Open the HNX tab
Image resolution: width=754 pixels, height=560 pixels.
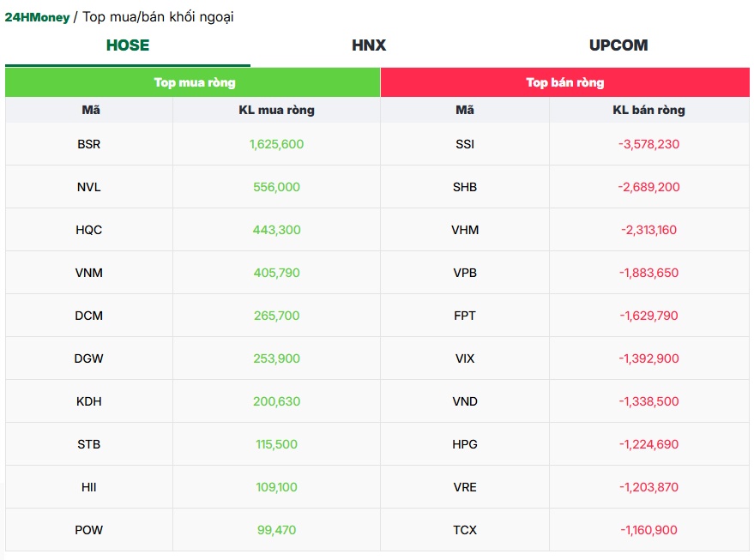369,45
